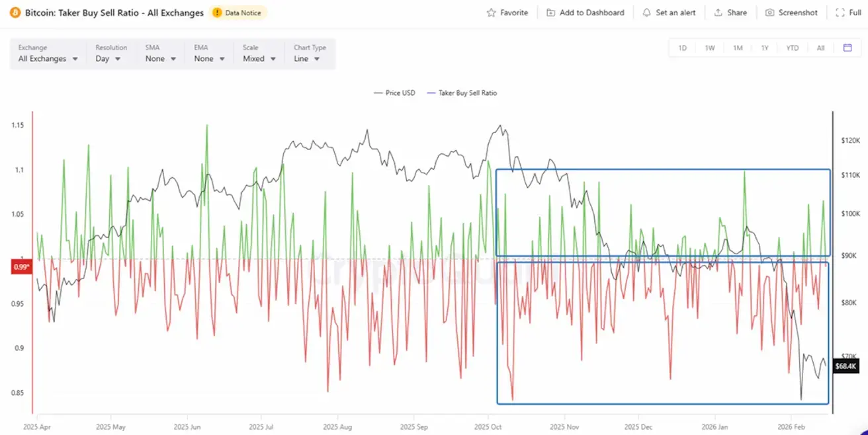
Task: Open the Exchange dropdown
Action: point(48,58)
